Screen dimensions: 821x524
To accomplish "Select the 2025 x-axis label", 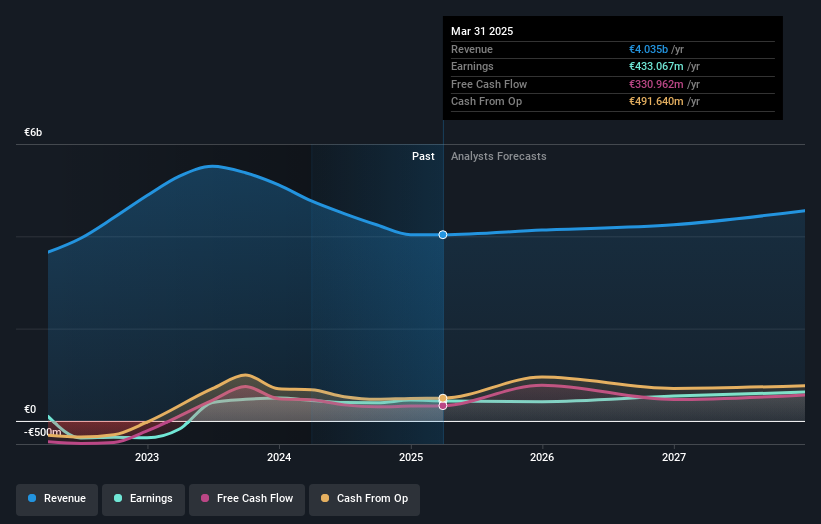I will pos(411,457).
